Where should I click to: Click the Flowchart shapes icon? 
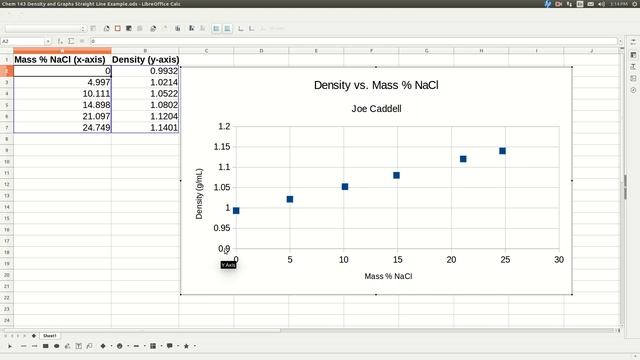pos(153,346)
